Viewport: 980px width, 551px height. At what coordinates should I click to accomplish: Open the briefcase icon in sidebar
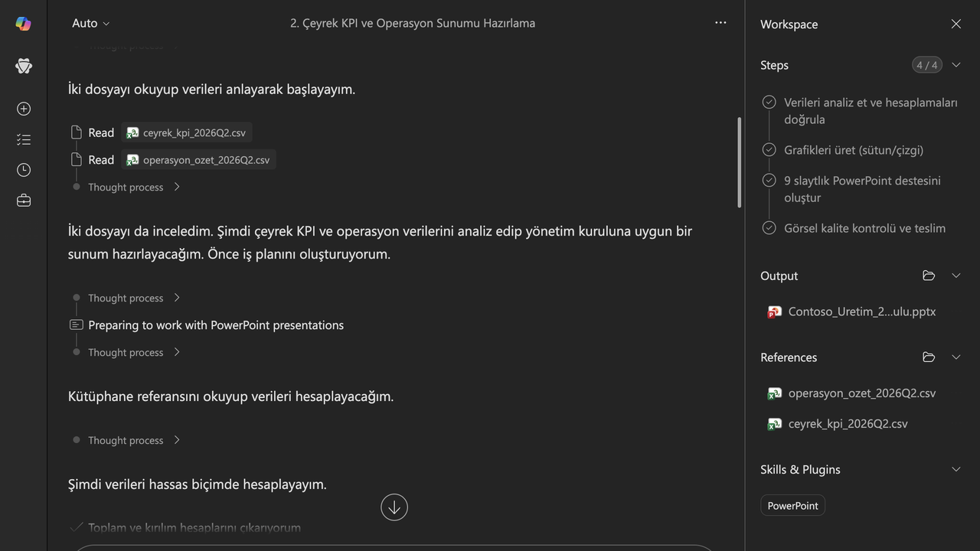pos(24,201)
